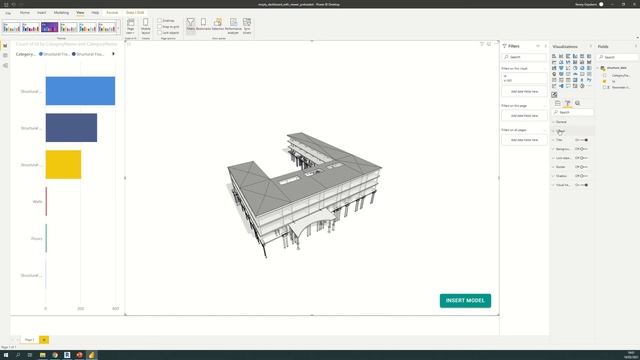Open the Fields tab of Visualizations pane
The width and height of the screenshot is (640, 360).
(558, 103)
